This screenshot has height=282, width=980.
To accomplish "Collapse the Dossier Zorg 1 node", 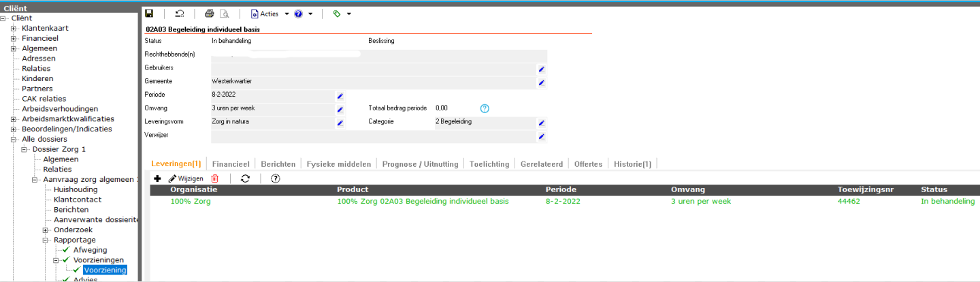I will coord(24,149).
